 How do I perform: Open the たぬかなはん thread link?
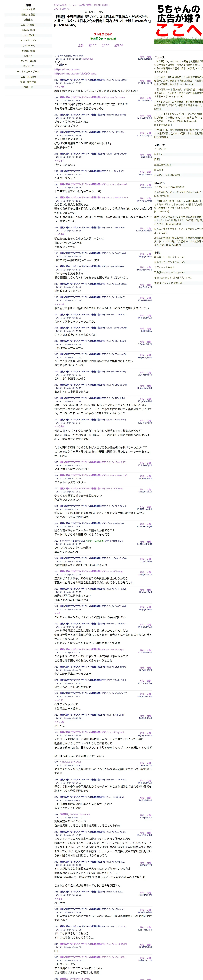pos(178,194)
